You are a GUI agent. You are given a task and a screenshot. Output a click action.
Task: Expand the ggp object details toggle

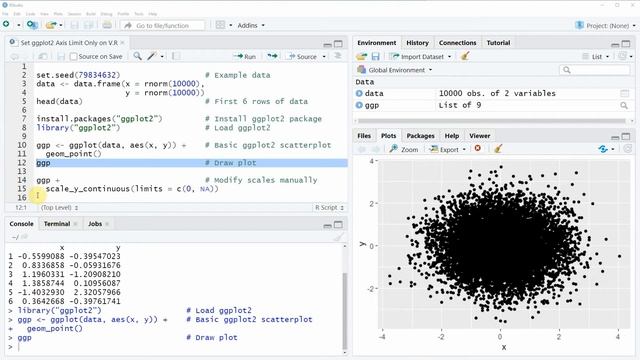pyautogui.click(x=359, y=105)
